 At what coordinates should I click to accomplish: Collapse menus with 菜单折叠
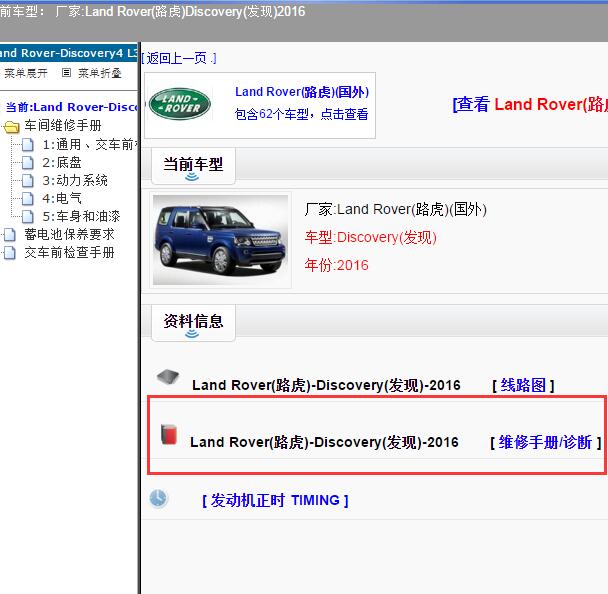click(100, 73)
